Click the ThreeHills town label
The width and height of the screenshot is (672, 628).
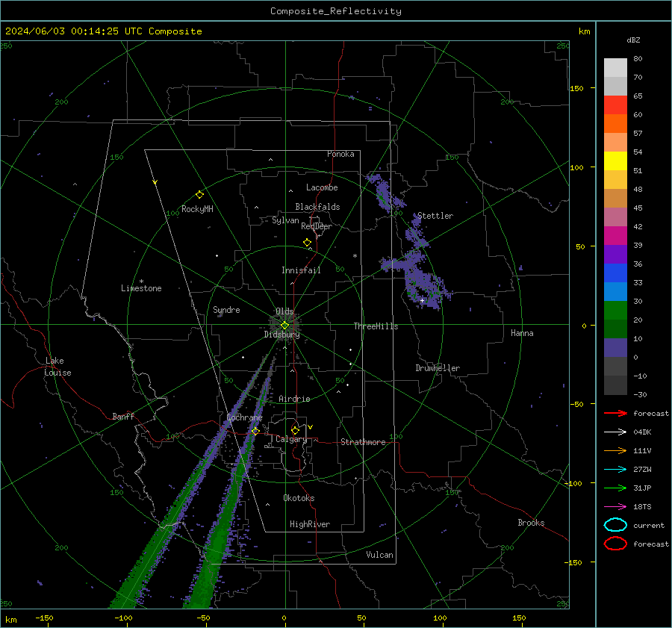(x=376, y=326)
